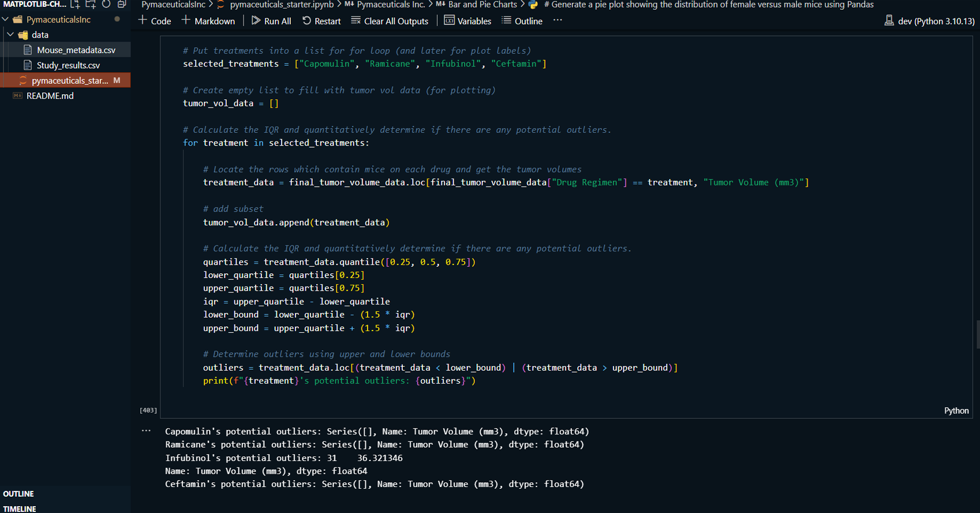Open README.md in the explorer

[50, 96]
